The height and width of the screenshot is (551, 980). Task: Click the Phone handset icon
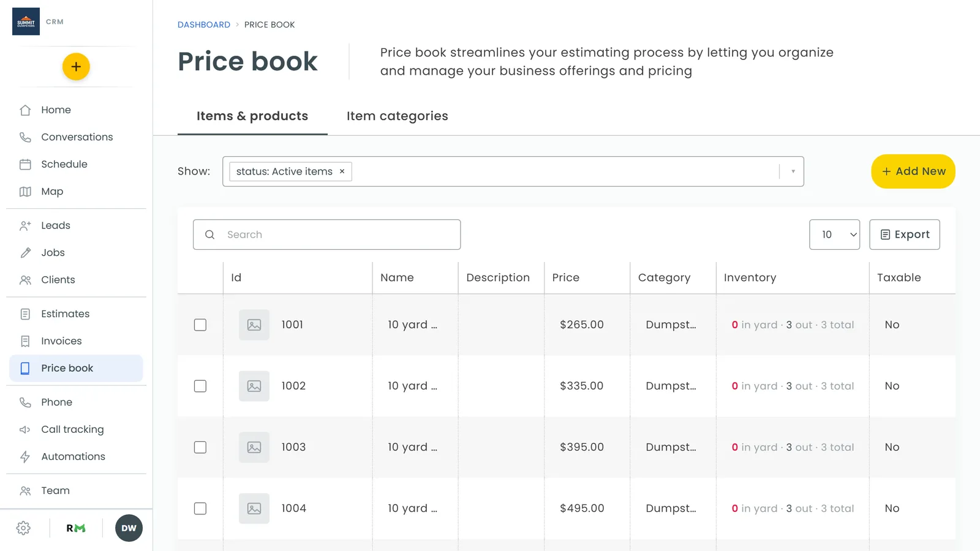pos(25,402)
